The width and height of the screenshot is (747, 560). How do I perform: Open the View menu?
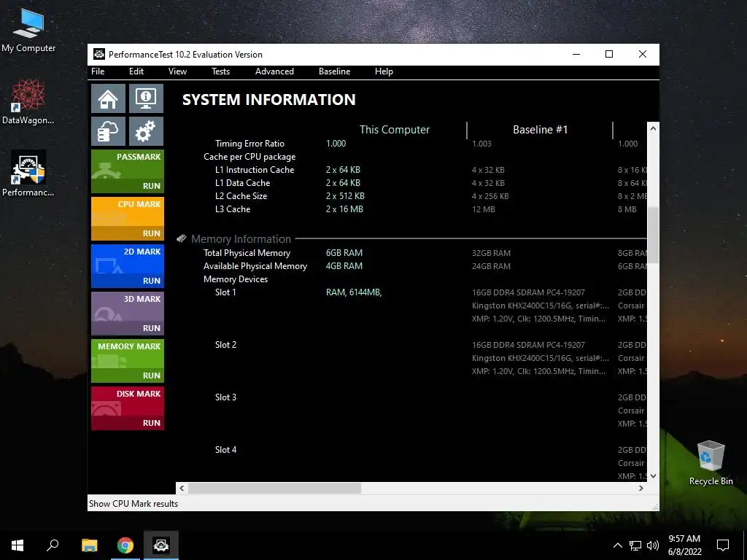tap(177, 71)
